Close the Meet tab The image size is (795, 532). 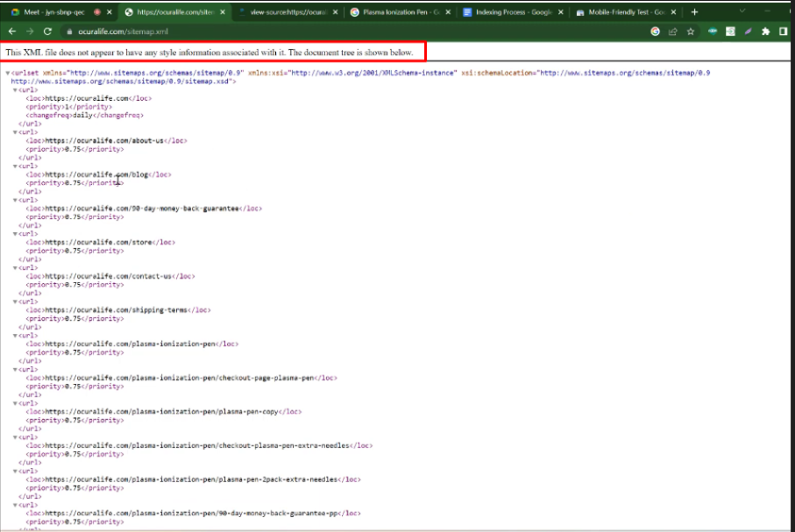click(109, 11)
